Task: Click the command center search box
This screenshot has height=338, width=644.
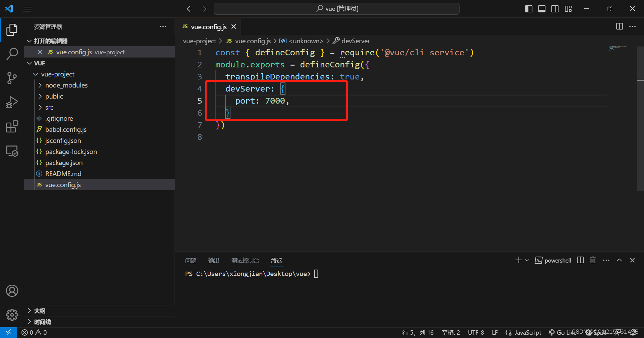Action: tap(336, 9)
